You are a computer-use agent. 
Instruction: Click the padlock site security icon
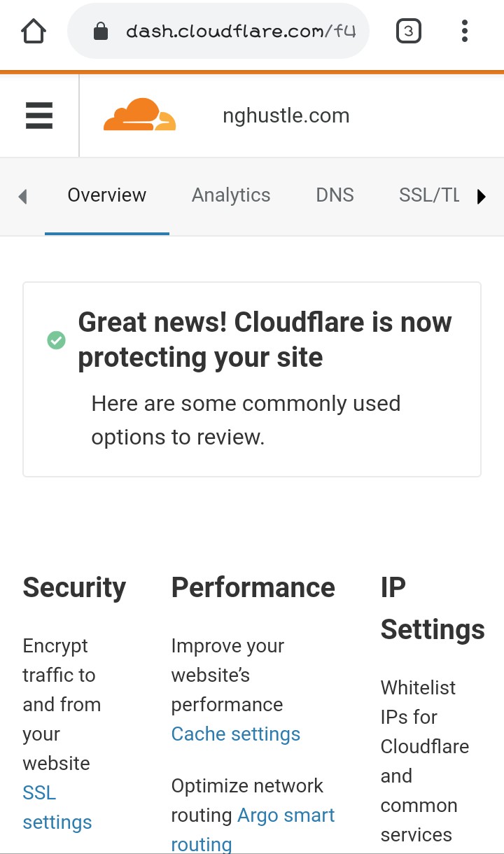pos(101,31)
